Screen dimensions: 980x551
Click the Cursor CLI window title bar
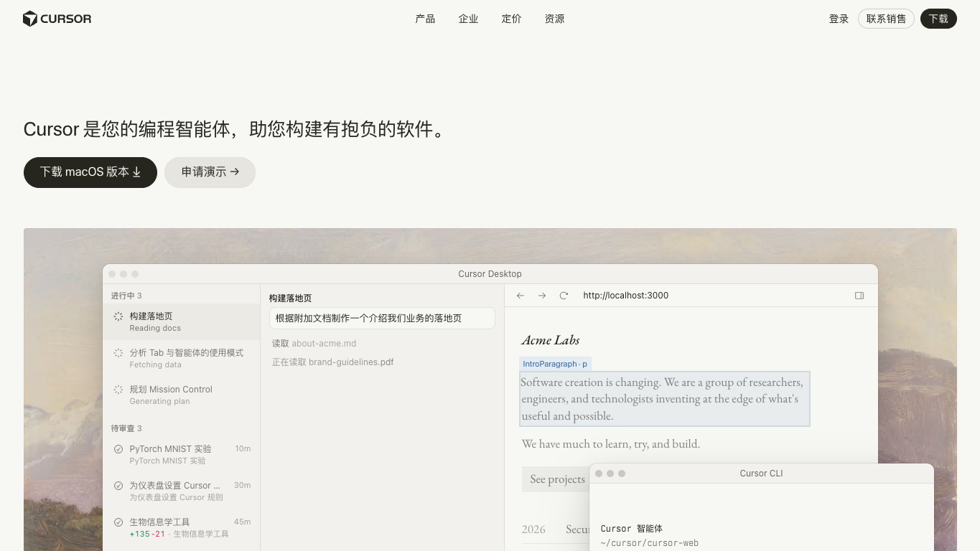[761, 474]
